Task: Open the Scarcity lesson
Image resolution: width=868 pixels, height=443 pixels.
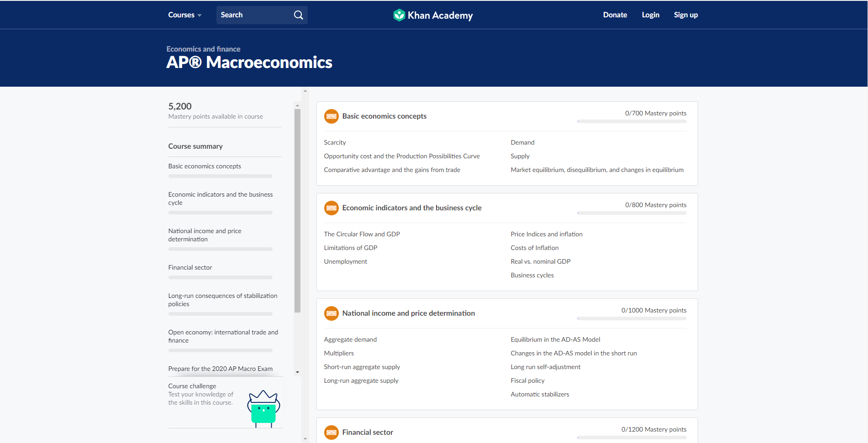Action: (x=335, y=142)
